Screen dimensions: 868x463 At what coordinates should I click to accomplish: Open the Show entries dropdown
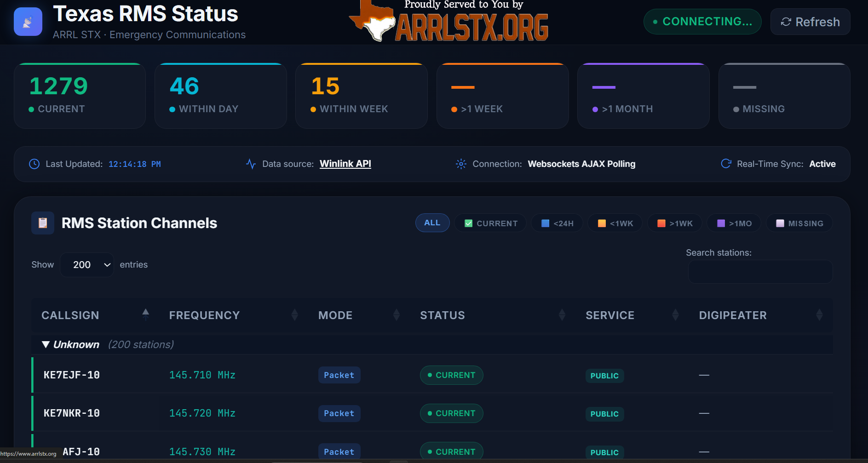click(87, 265)
